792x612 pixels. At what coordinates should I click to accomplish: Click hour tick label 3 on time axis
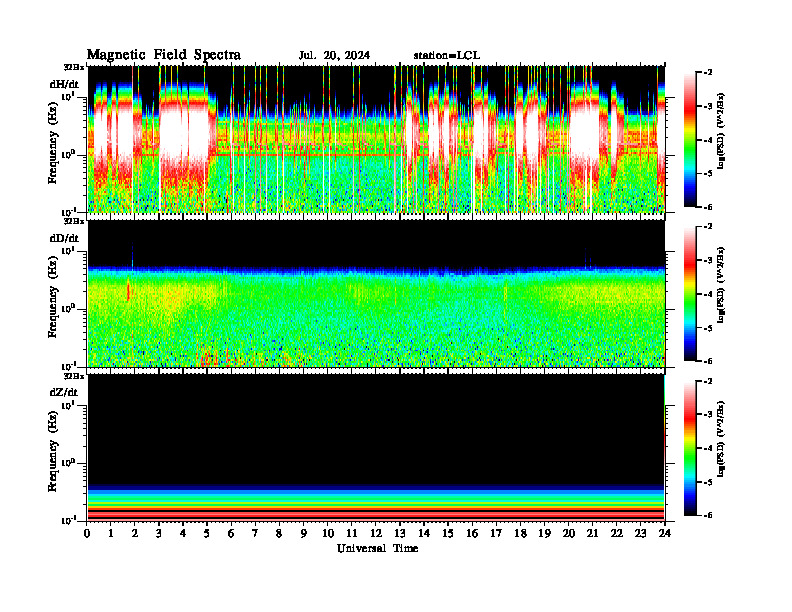click(x=159, y=533)
